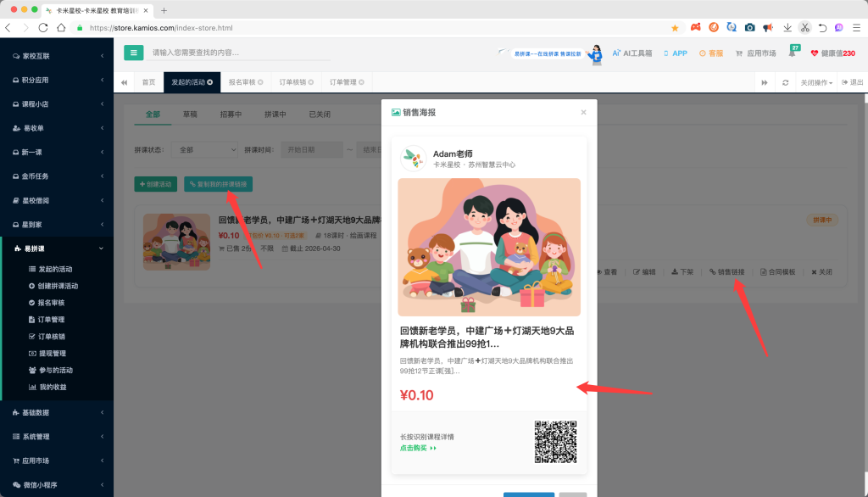Open the notifications bell with badge 27
868x497 pixels.
(793, 53)
